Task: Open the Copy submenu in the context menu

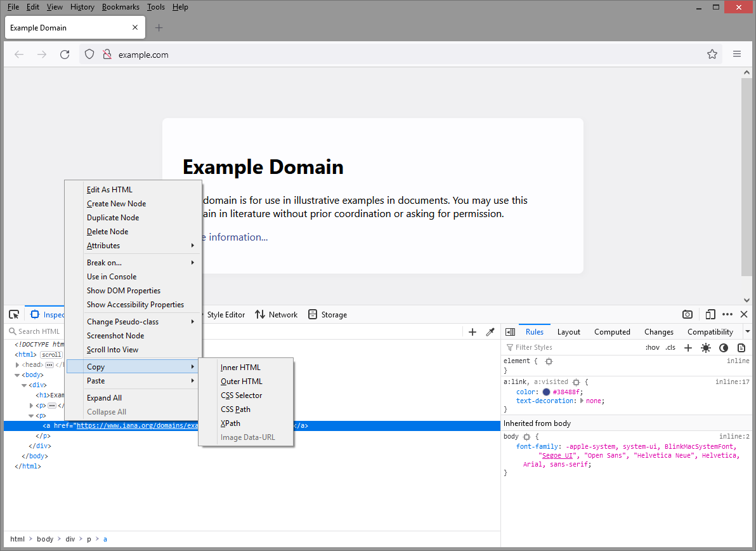Action: click(x=96, y=366)
